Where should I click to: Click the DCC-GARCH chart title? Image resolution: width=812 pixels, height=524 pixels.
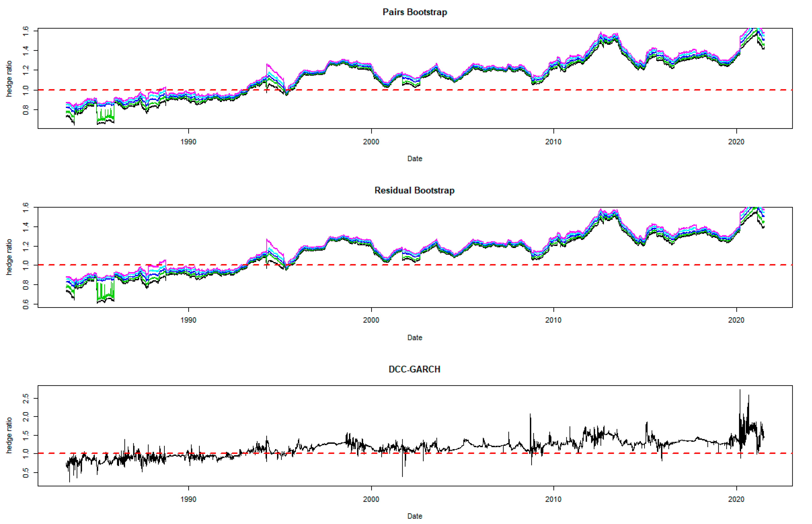tap(414, 369)
